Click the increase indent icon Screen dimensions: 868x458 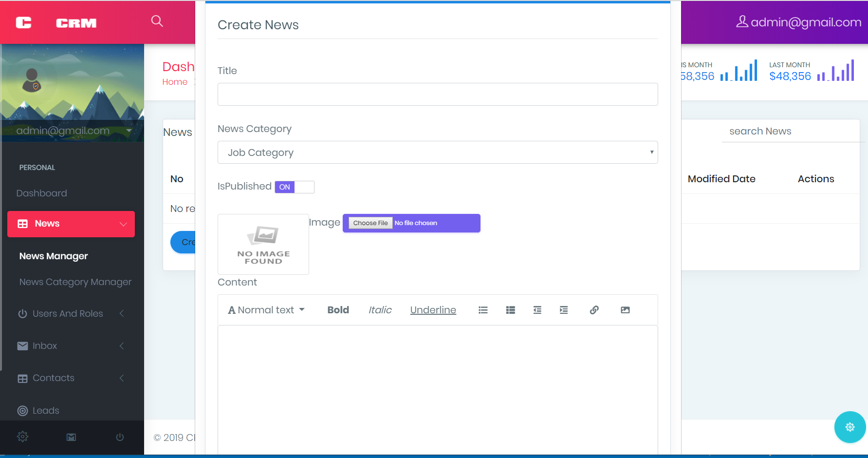pyautogui.click(x=563, y=310)
